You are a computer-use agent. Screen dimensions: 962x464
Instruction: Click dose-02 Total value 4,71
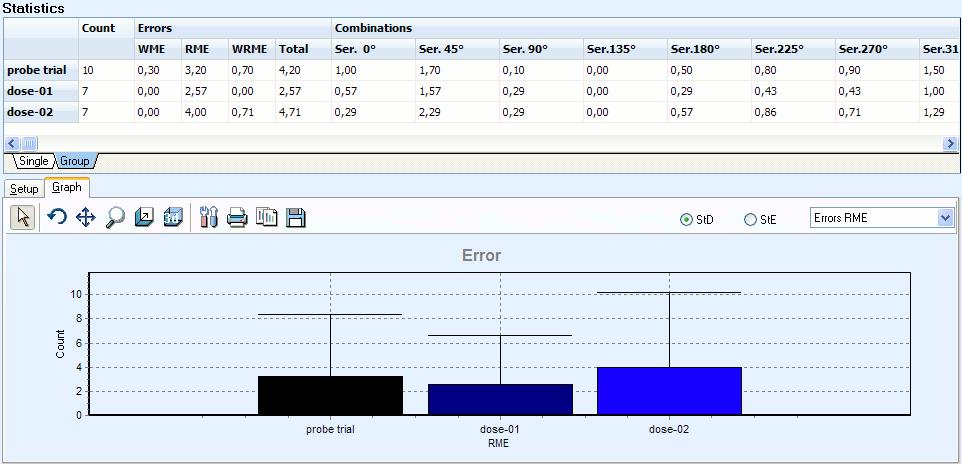pyautogui.click(x=288, y=113)
